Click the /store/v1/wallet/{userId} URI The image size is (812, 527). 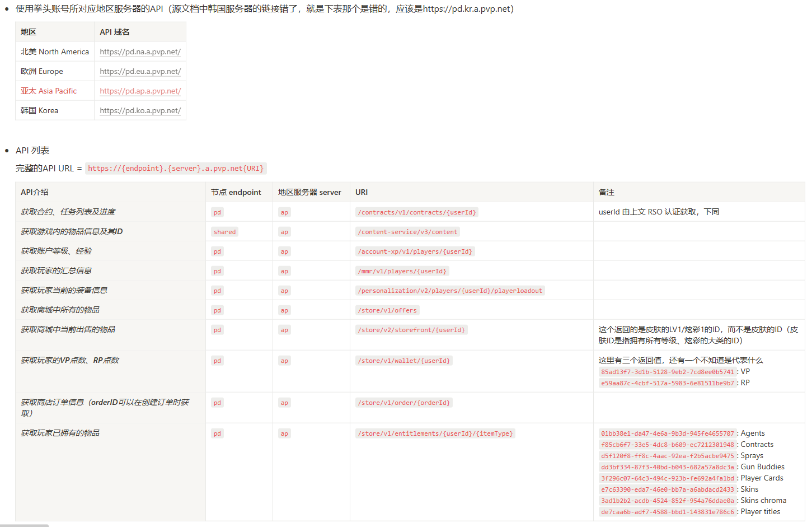pos(403,361)
